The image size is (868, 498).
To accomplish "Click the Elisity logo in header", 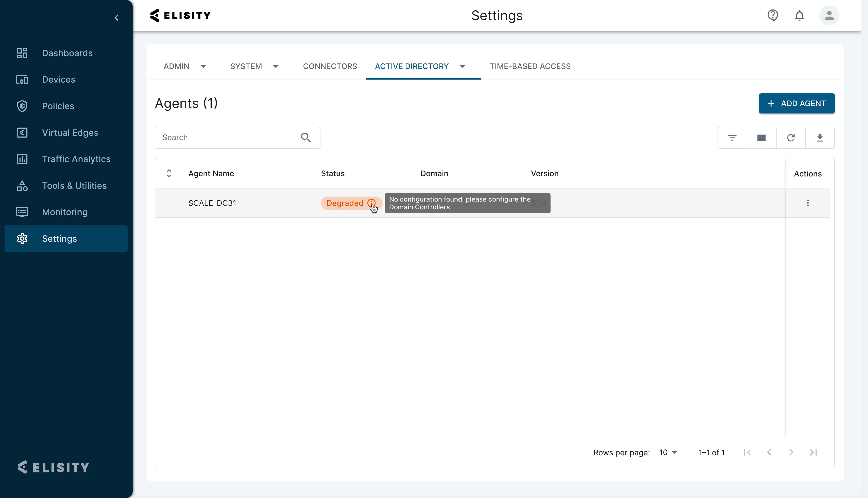I will [x=180, y=15].
